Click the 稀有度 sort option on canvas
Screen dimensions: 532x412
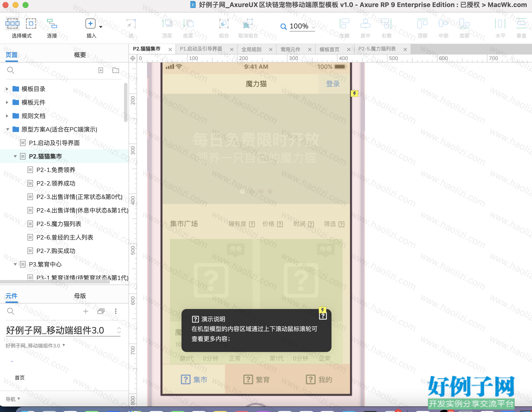pyautogui.click(x=242, y=224)
